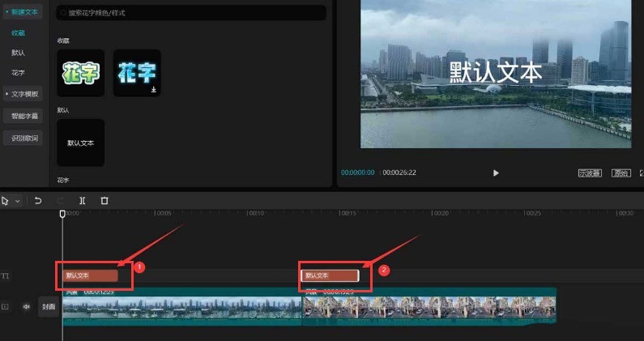This screenshot has width=644, height=341.
Task: Click the search 花字 style input field
Action: [191, 13]
